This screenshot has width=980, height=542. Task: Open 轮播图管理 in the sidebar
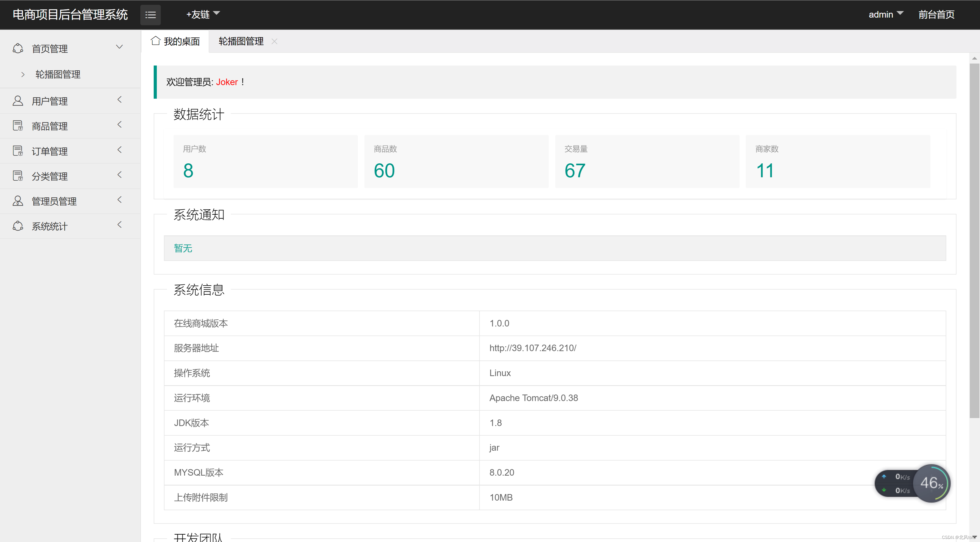click(58, 74)
